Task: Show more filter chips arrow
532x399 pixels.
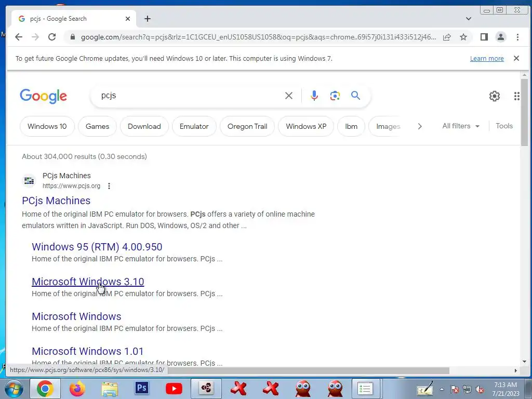Action: (420, 126)
